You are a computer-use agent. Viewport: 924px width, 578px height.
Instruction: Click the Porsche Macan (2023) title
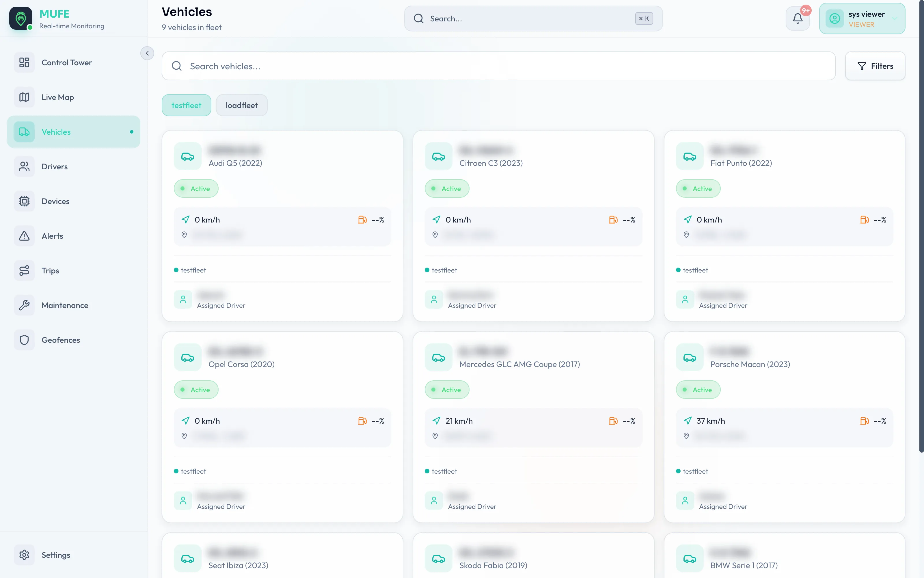tap(750, 364)
